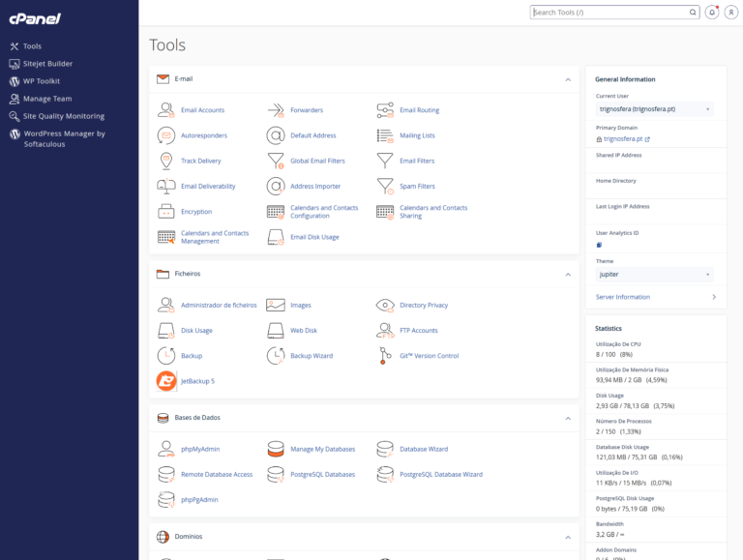Open WP Toolkit in the sidebar
Screen dimensions: 743x560
42,81
